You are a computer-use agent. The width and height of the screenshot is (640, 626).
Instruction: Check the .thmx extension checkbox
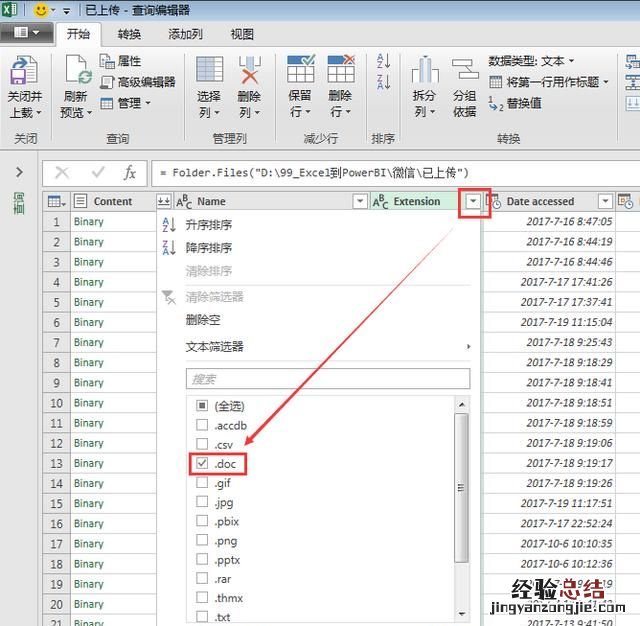(202, 597)
